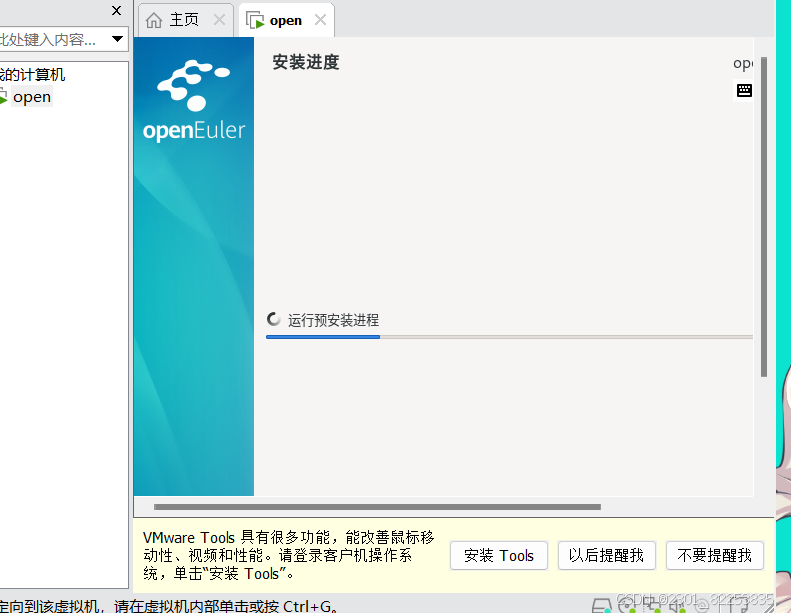
Task: Click the VM view horizontal scrollbar
Action: point(377,507)
